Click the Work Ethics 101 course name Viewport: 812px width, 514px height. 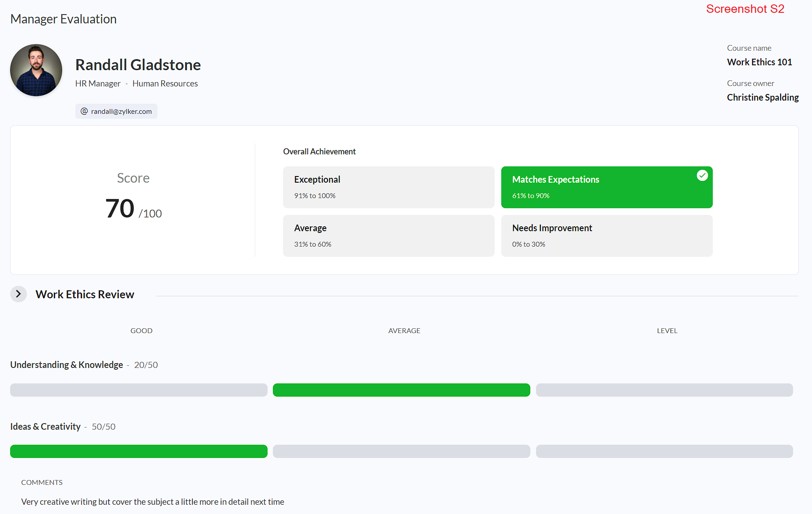(x=759, y=62)
